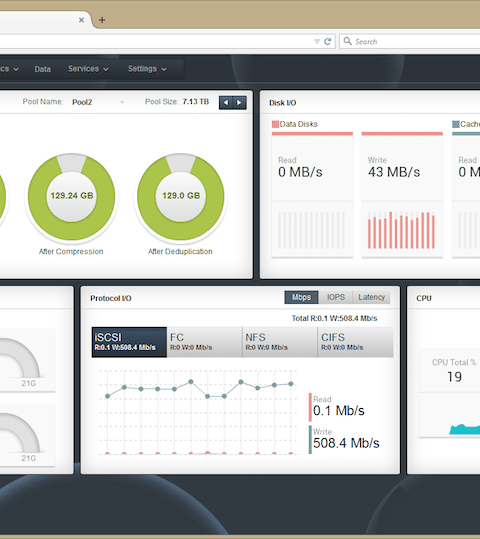Switch Protocol I/O to Mbps
The width and height of the screenshot is (480, 539).
[302, 297]
